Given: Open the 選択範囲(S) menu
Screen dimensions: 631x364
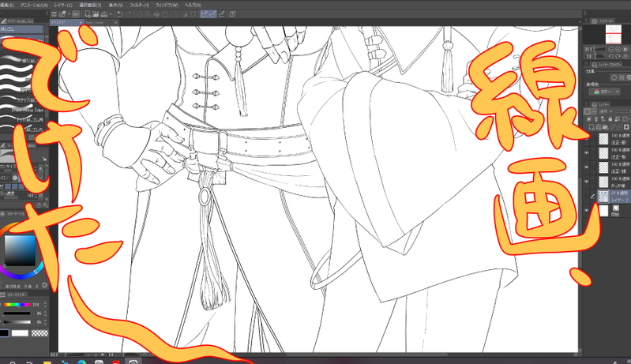Looking at the screenshot, I should [90, 6].
